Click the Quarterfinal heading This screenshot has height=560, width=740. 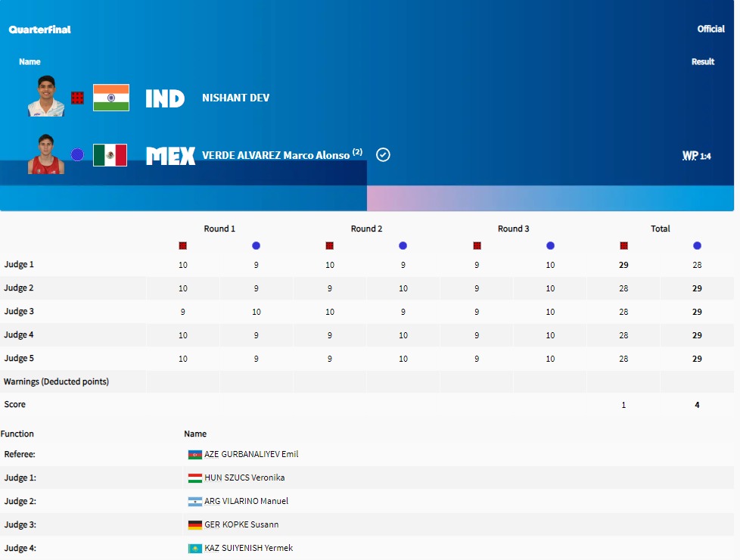40,30
